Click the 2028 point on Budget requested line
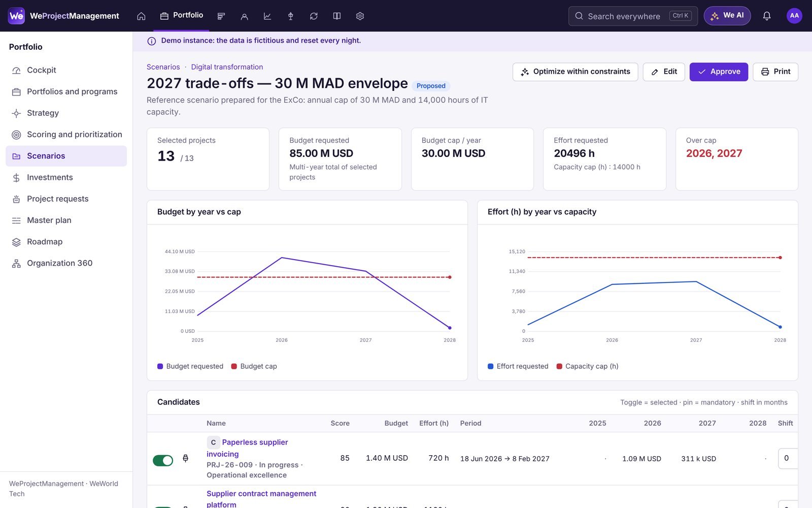 point(450,328)
